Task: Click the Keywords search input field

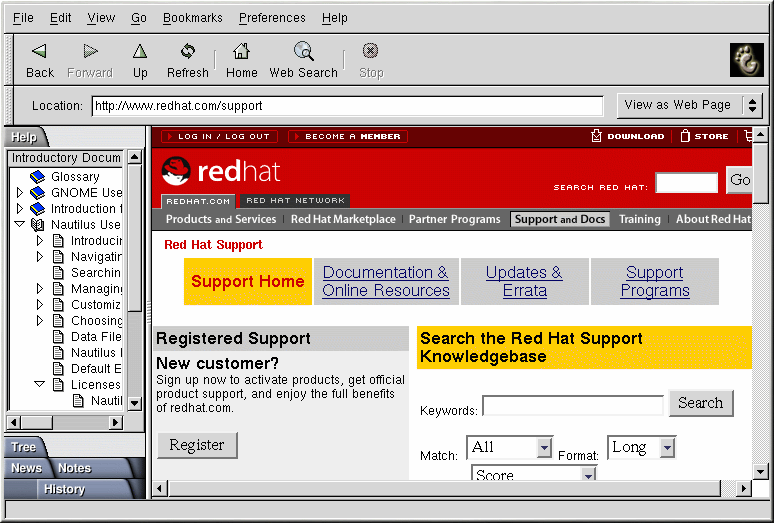Action: point(572,405)
